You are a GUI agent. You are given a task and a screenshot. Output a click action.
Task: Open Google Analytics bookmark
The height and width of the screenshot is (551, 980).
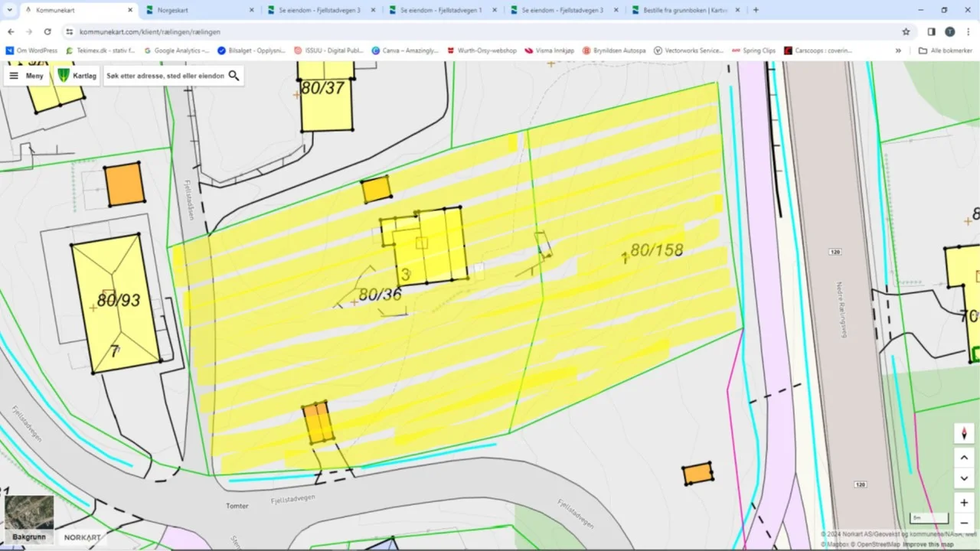coord(176,51)
